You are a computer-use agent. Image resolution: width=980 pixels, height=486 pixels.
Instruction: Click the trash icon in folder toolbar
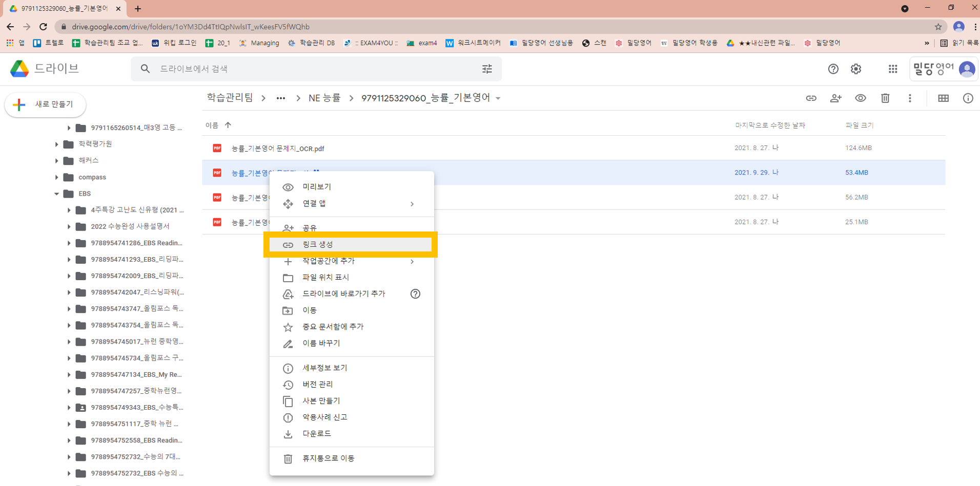coord(885,98)
